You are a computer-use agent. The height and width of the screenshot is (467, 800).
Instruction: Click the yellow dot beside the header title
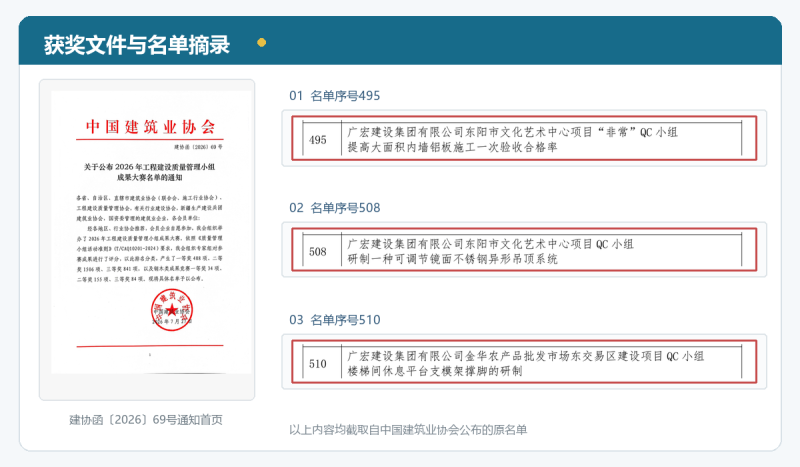click(262, 43)
